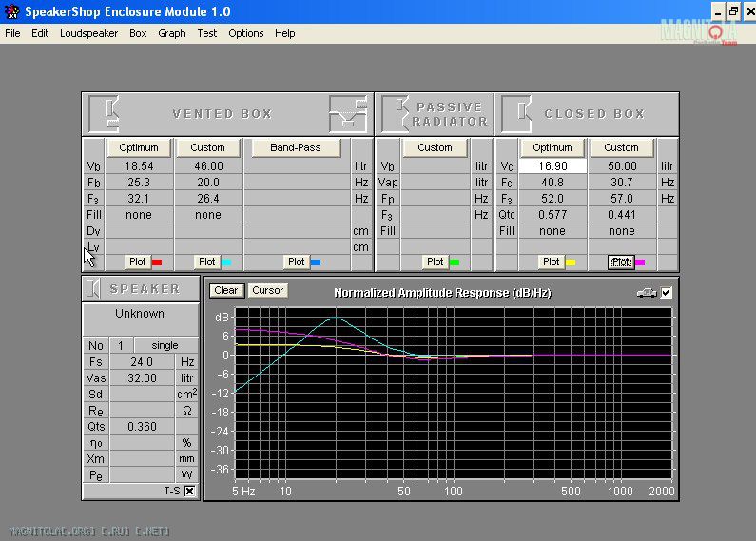This screenshot has height=541, width=756.
Task: Plot the closed box Custom response
Action: coord(621,261)
